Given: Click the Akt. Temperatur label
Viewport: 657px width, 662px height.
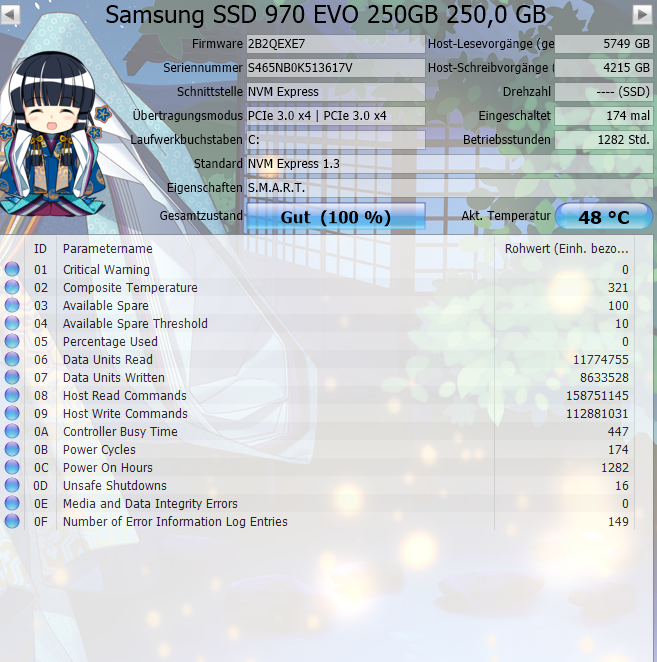Looking at the screenshot, I should click(506, 216).
